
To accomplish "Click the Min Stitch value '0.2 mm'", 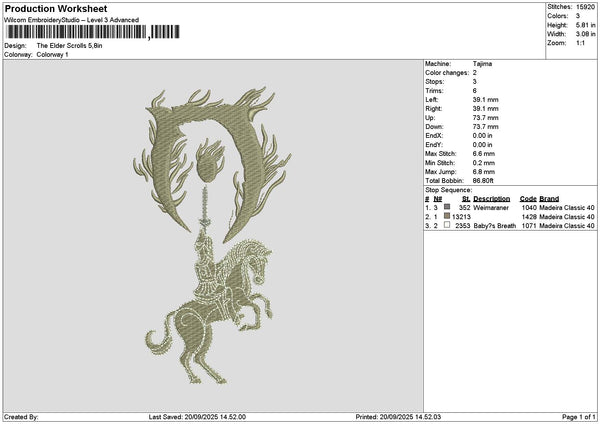I will pos(484,163).
